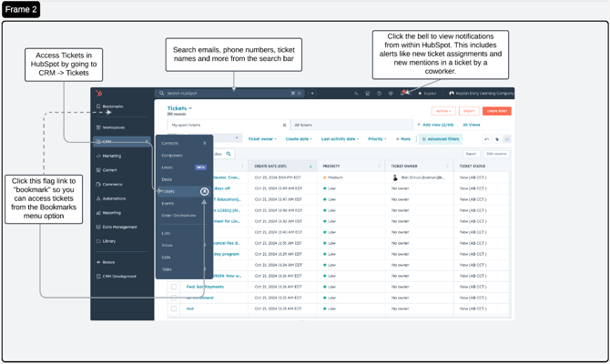610x364 pixels.
Task: Open the Ticket owner filter dropdown
Action: 262,139
